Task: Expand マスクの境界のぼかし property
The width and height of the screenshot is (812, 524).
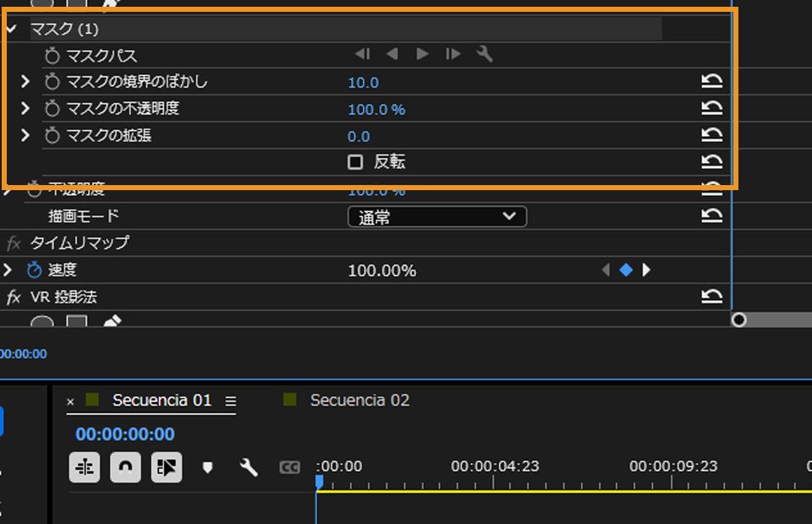Action: (x=25, y=81)
